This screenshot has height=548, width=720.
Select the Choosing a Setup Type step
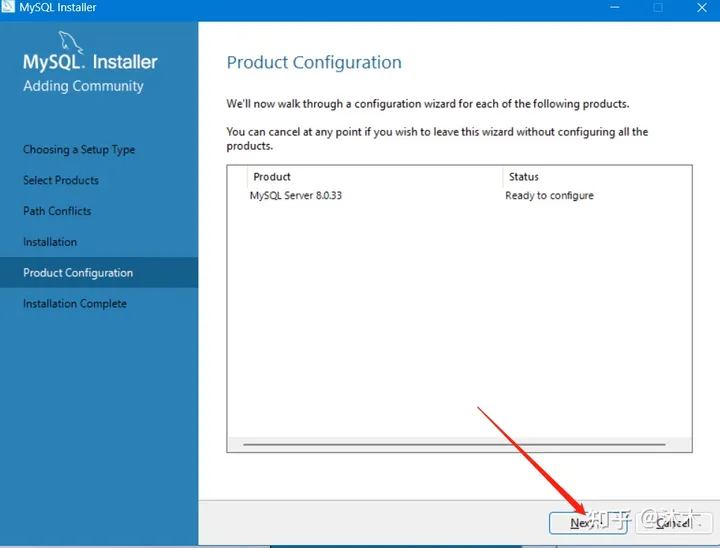[x=79, y=149]
